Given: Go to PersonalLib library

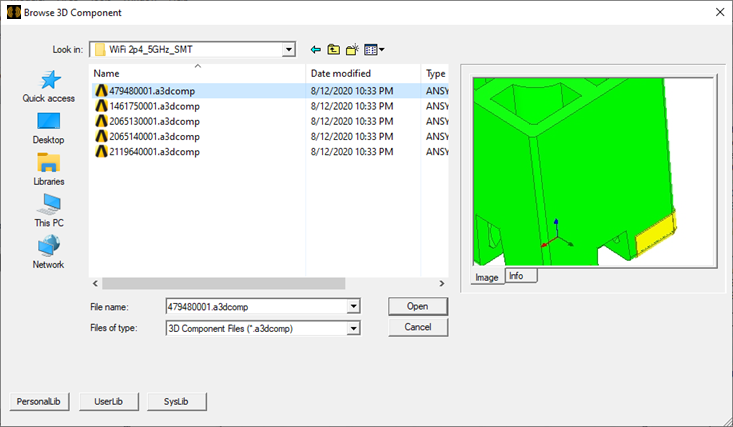Looking at the screenshot, I should click(39, 401).
